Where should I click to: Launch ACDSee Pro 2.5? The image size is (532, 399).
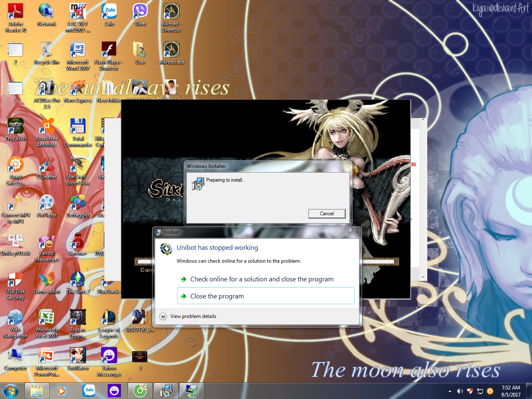coord(47,94)
